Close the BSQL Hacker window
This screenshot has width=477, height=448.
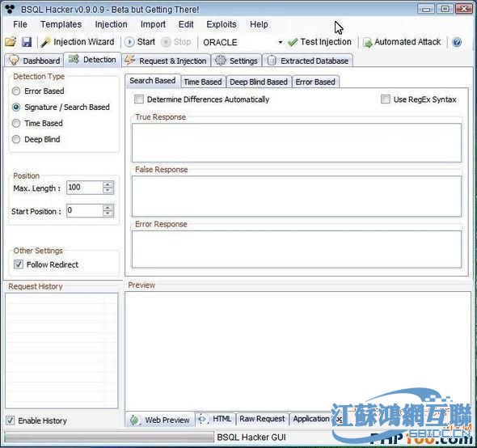pyautogui.click(x=463, y=9)
